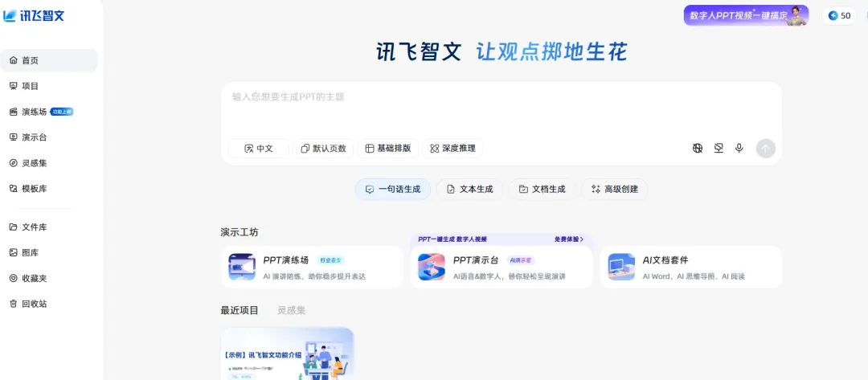The height and width of the screenshot is (380, 868).
Task: Open the AI文档套件 card
Action: coord(691,268)
